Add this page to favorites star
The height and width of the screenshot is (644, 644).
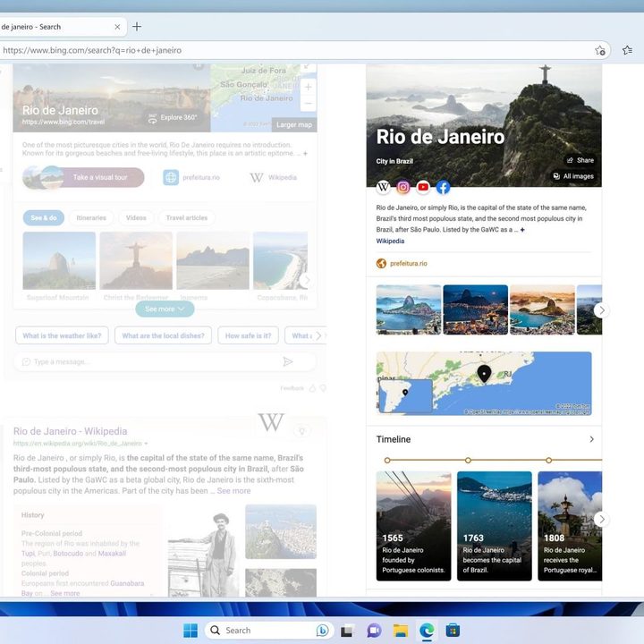[x=600, y=50]
